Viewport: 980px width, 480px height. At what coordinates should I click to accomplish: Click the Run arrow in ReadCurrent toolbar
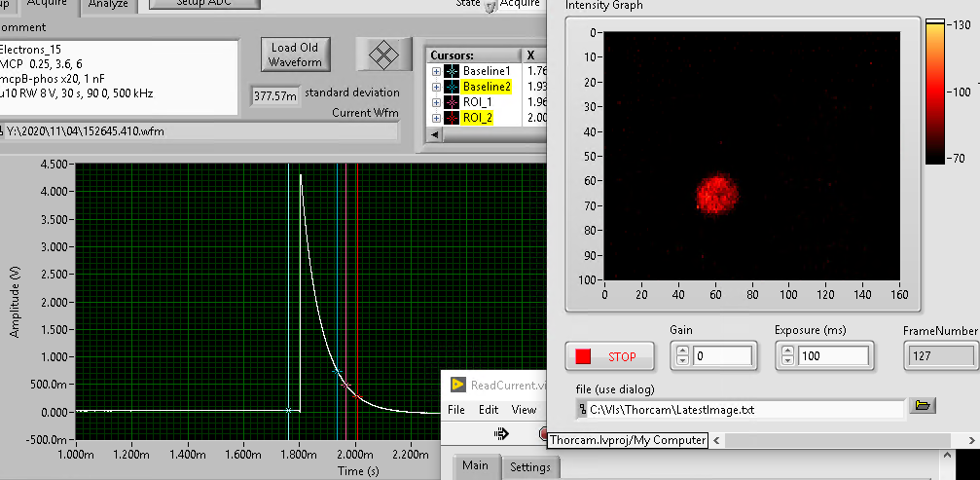point(502,433)
